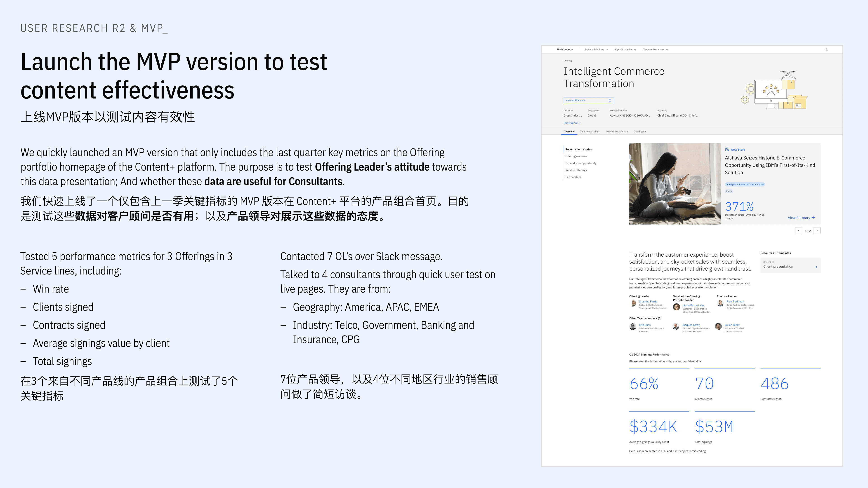Switch to the Talk to your client tab
Screen dimensions: 868x488
(590, 132)
